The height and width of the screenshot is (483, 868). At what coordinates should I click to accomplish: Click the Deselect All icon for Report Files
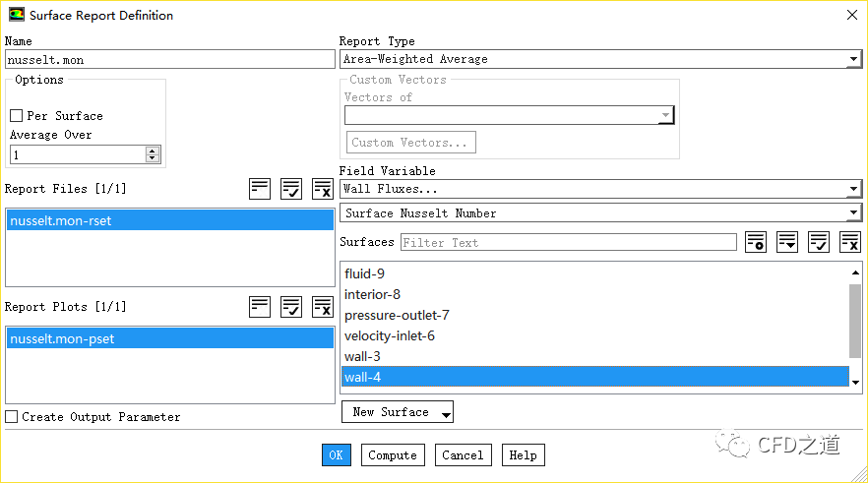tap(323, 189)
